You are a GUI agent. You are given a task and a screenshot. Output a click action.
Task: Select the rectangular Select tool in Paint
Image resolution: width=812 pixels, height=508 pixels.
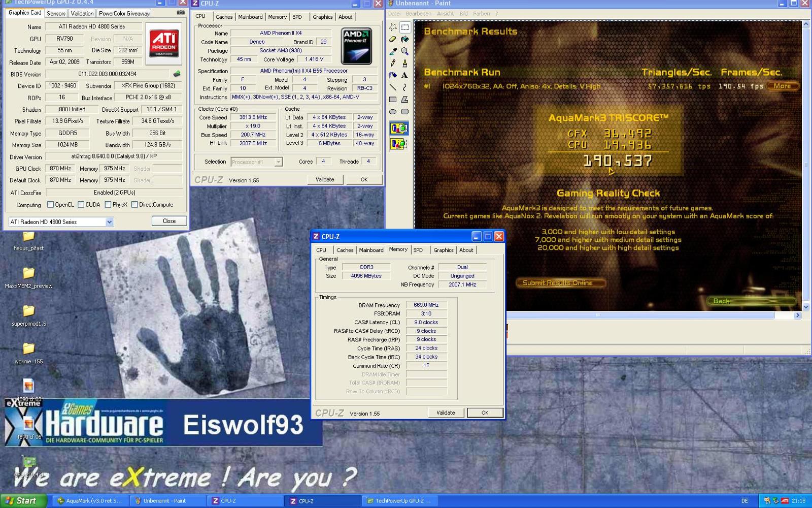pyautogui.click(x=405, y=27)
